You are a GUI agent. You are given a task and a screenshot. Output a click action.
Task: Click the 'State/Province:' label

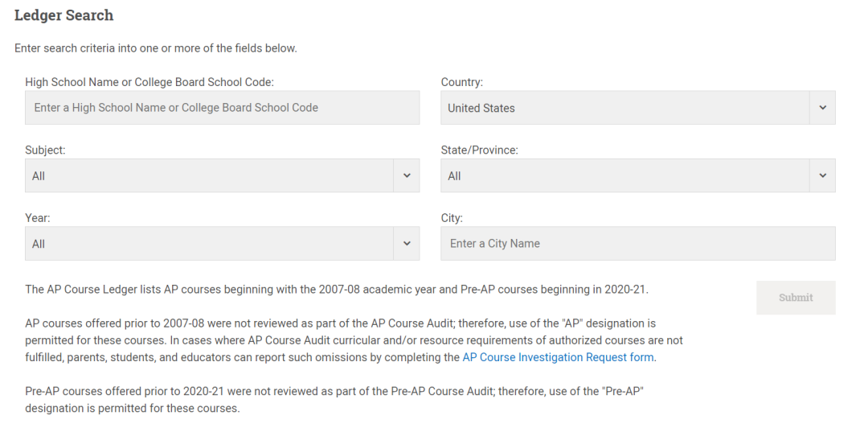click(x=479, y=150)
